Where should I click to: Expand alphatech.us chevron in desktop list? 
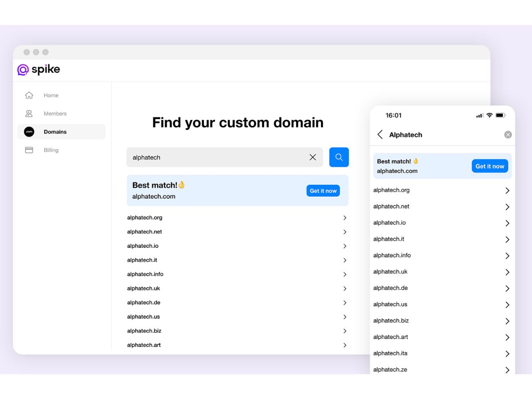[344, 317]
